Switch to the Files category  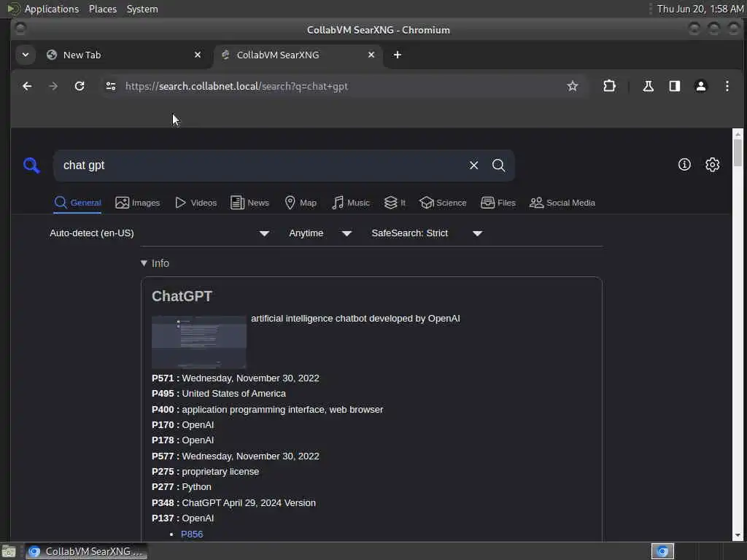coord(498,203)
